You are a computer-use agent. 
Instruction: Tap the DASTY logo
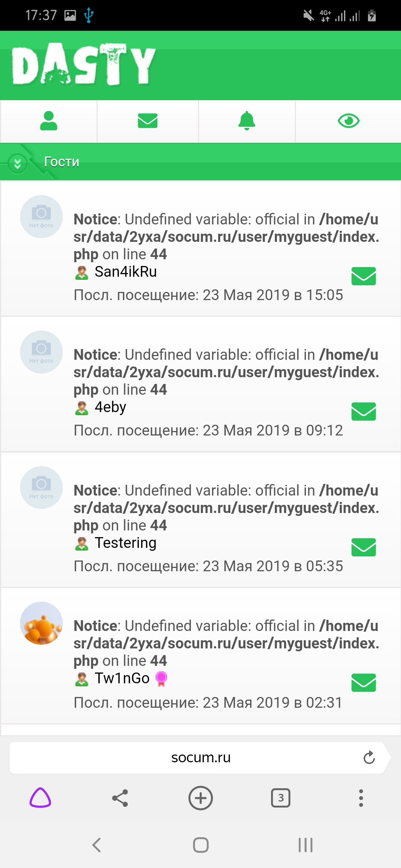tap(84, 65)
